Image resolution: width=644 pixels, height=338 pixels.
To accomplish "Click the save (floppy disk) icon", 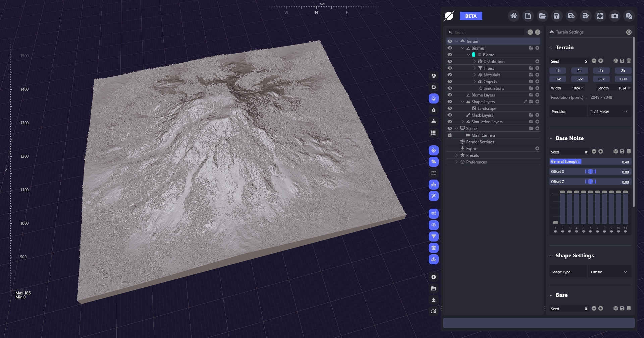I will point(556,16).
